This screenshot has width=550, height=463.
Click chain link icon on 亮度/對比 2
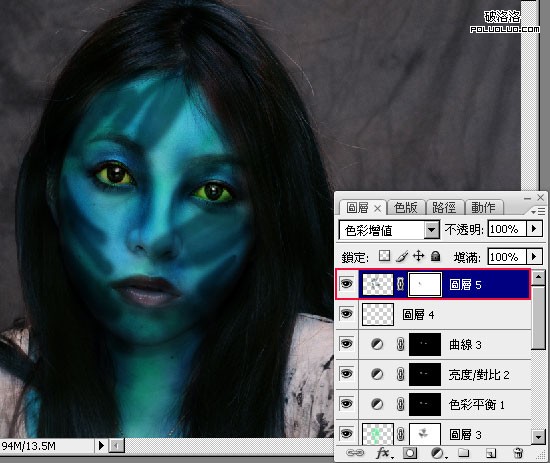400,374
